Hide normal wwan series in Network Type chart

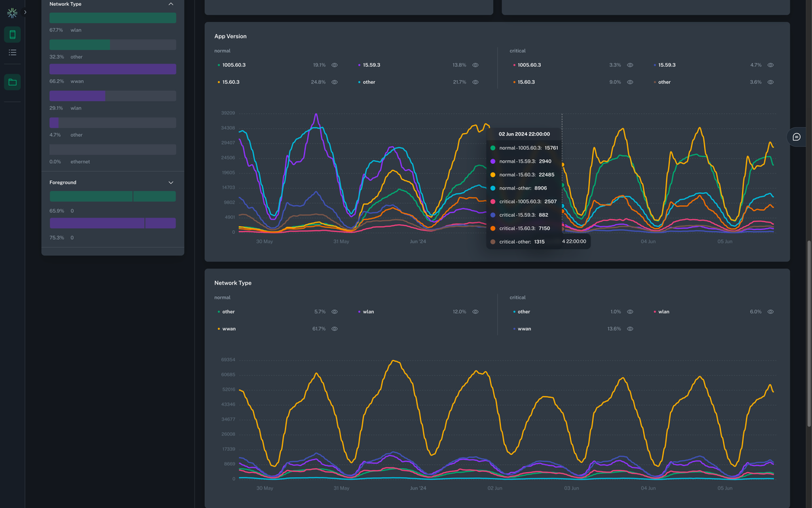tap(335, 329)
